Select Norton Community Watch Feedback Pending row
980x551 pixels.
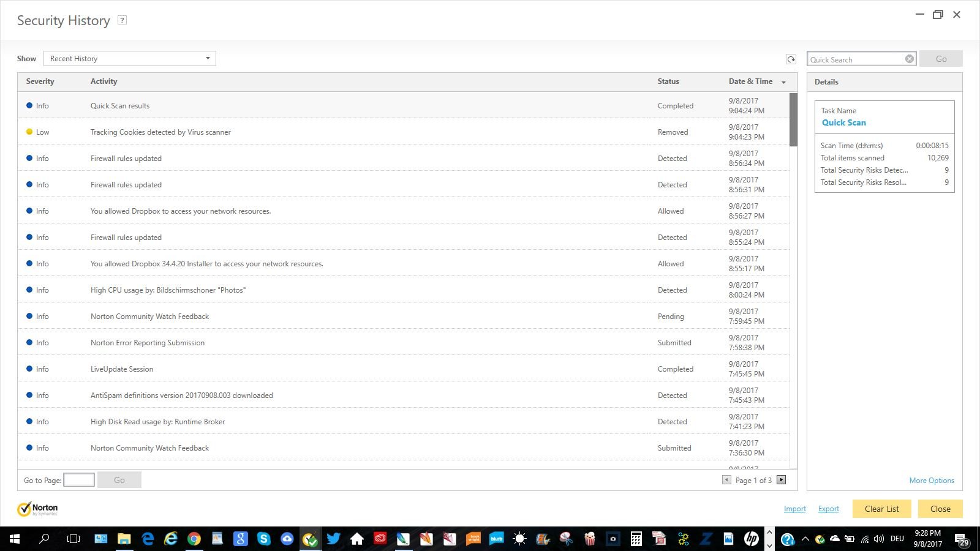(403, 316)
